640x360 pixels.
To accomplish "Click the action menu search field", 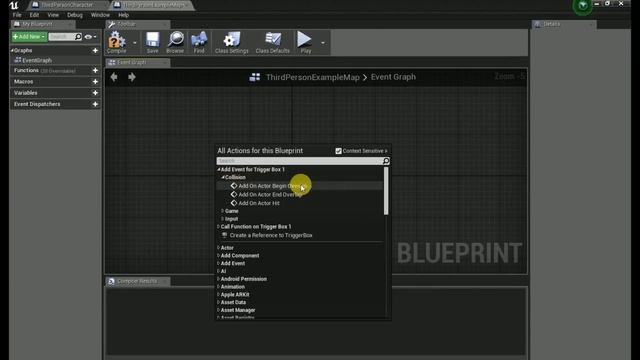I will tap(299, 161).
